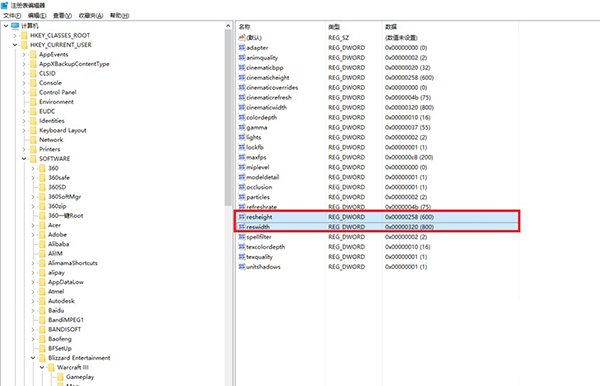The width and height of the screenshot is (600, 386).
Task: Collapse the Warcraft III node
Action: (42, 367)
